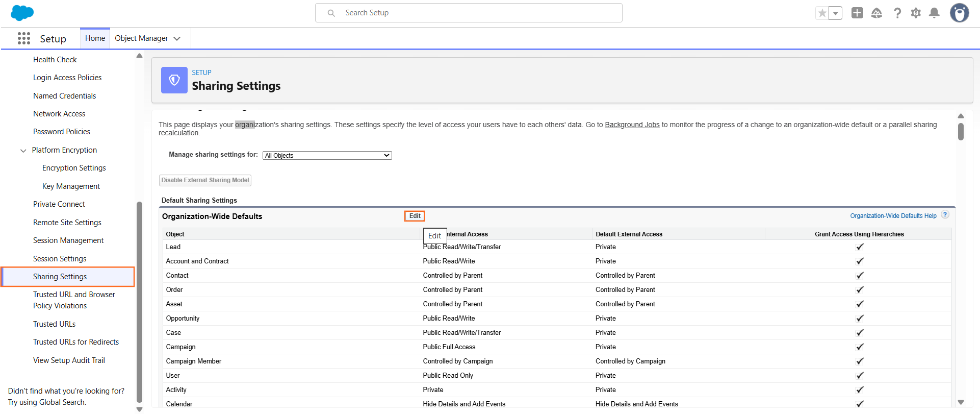Viewport: 980px width, 414px height.
Task: Click the Background Jobs link
Action: (632, 125)
